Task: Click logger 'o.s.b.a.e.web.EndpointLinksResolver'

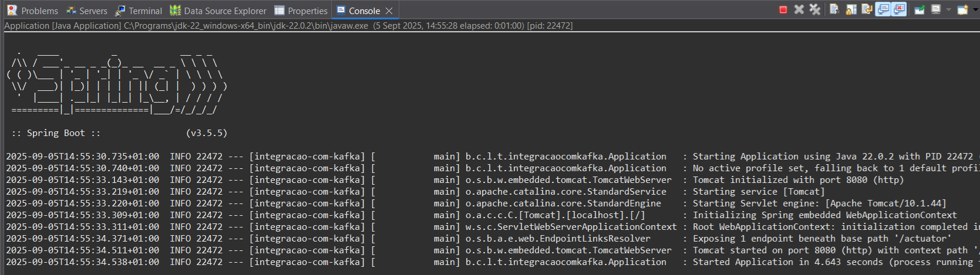Action: click(558, 239)
